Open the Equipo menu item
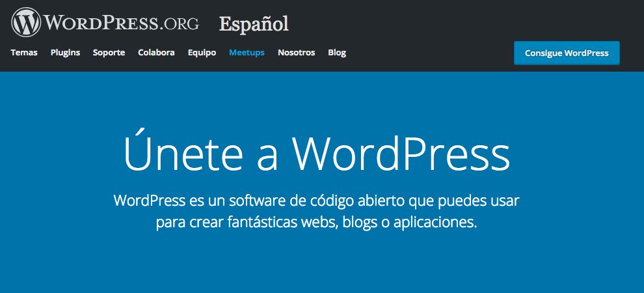The height and width of the screenshot is (293, 644). click(x=202, y=53)
